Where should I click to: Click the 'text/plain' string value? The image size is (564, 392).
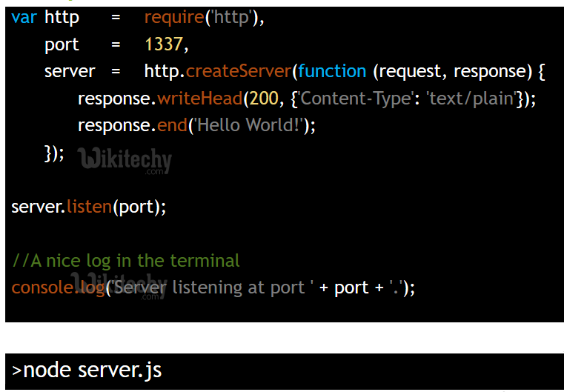pyautogui.click(x=471, y=99)
